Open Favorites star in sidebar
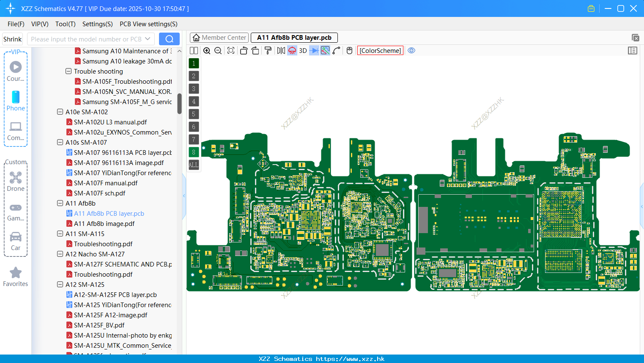 16,277
